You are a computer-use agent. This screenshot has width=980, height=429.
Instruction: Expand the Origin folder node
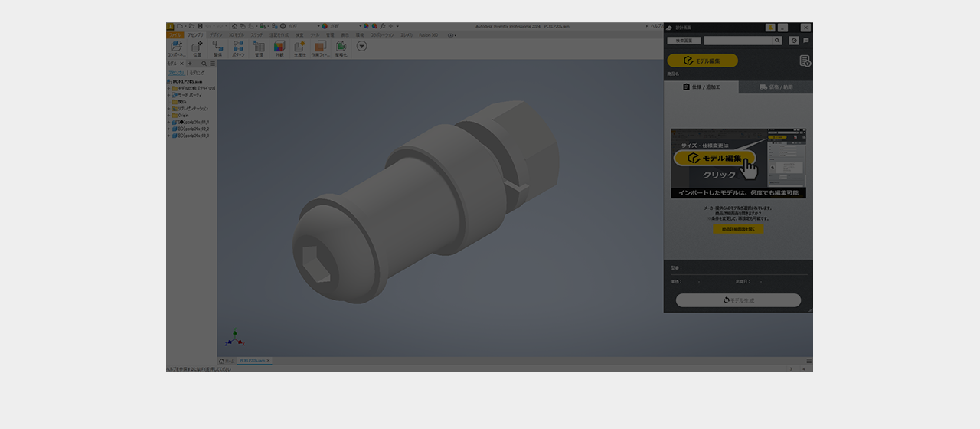[168, 116]
